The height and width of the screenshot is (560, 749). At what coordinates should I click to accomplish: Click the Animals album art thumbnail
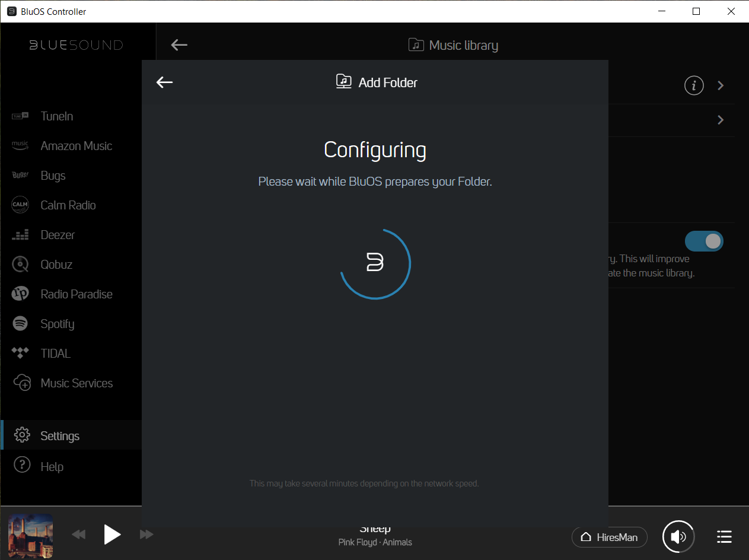31,536
